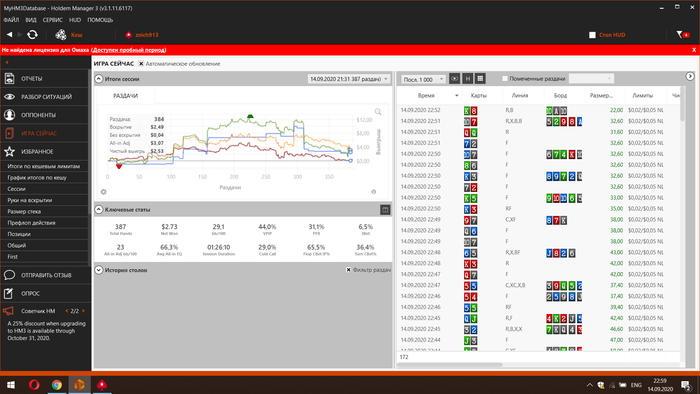The height and width of the screenshot is (394, 700).
Task: Collapse the left sidebar arrow
Action: coord(7,62)
